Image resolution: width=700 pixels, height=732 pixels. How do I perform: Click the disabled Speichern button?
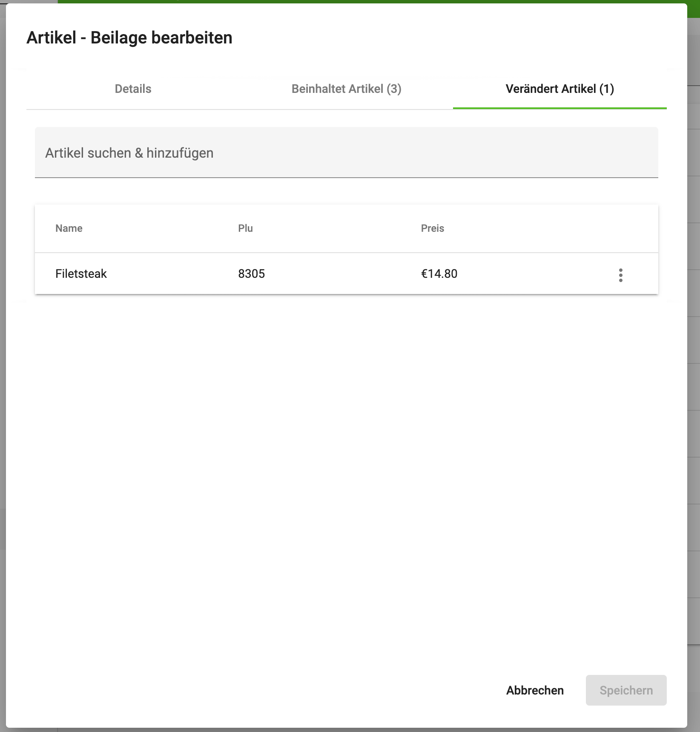[626, 690]
